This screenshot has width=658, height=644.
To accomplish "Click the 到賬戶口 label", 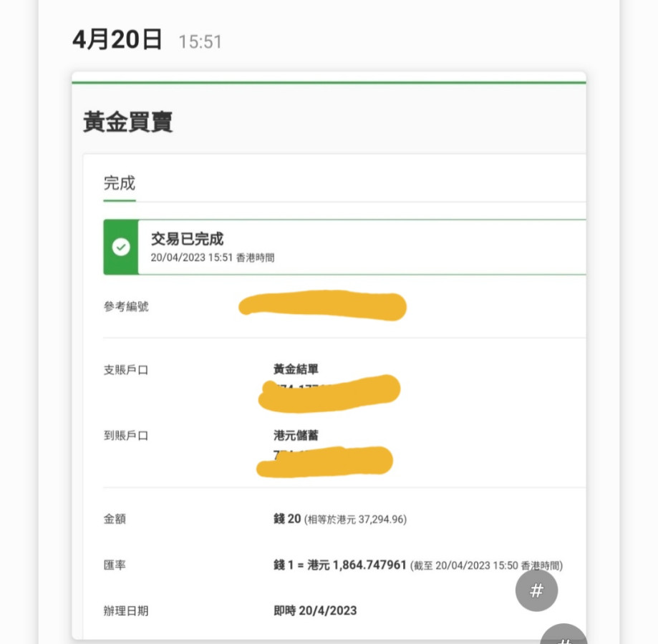I will point(126,435).
